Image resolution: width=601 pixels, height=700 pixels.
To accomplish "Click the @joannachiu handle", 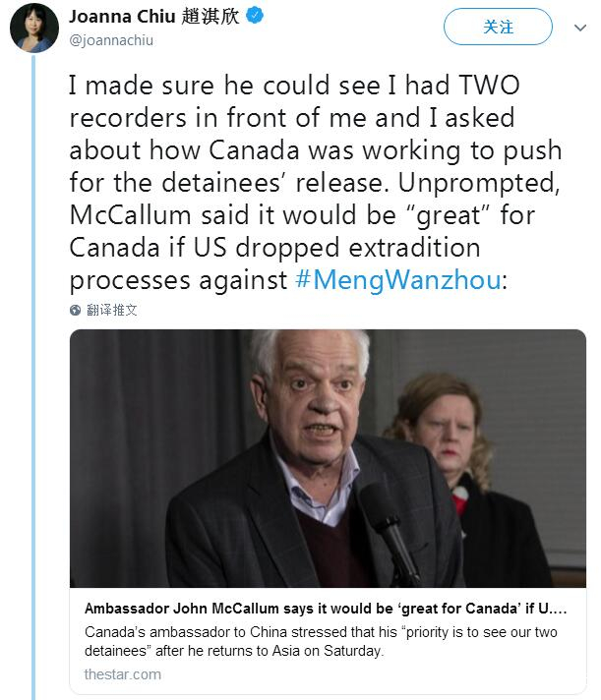I will click(x=110, y=41).
